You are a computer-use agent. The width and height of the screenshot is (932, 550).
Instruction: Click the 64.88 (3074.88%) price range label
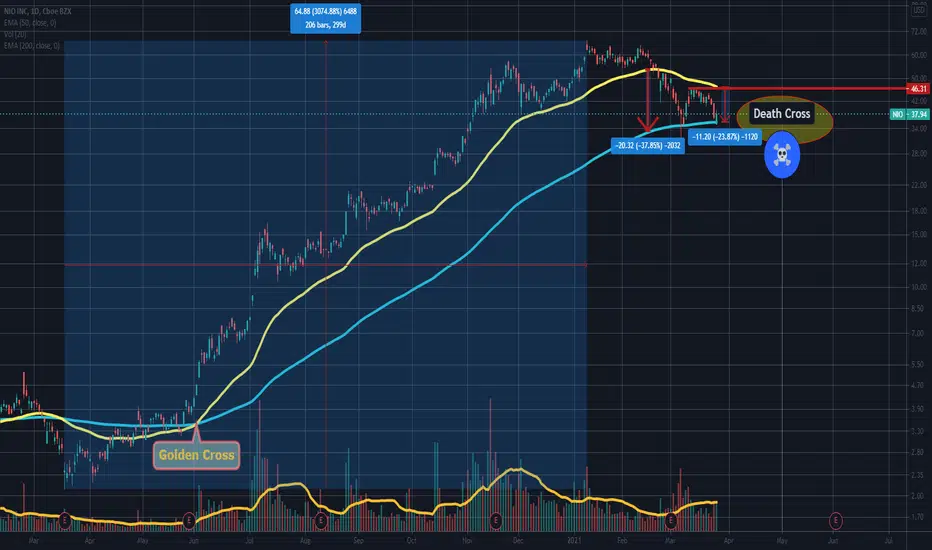point(326,18)
